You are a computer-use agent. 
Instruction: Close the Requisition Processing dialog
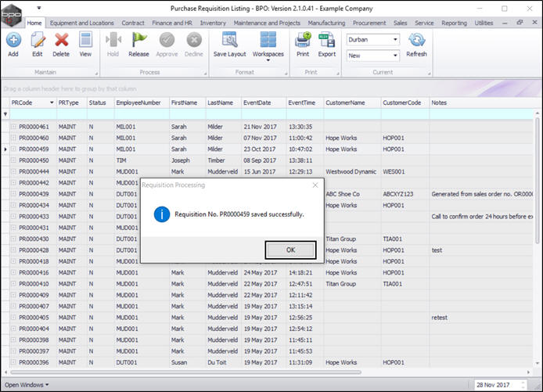pyautogui.click(x=315, y=185)
